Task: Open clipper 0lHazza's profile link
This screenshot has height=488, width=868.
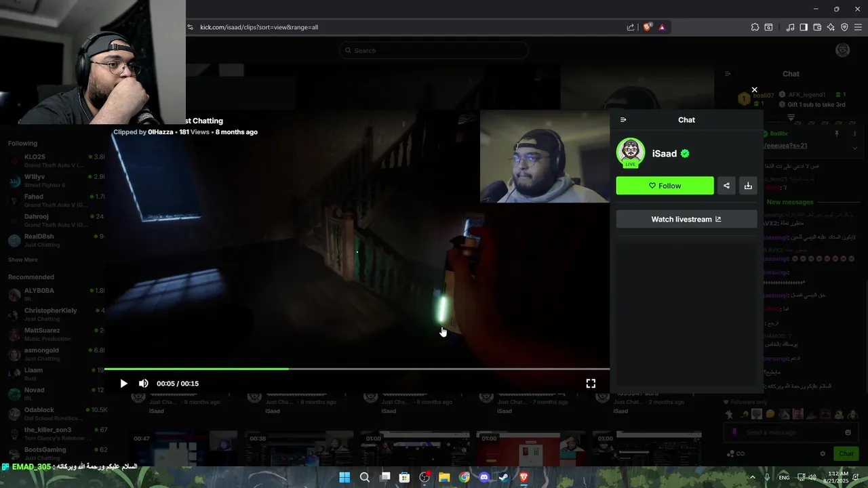Action: click(x=161, y=132)
